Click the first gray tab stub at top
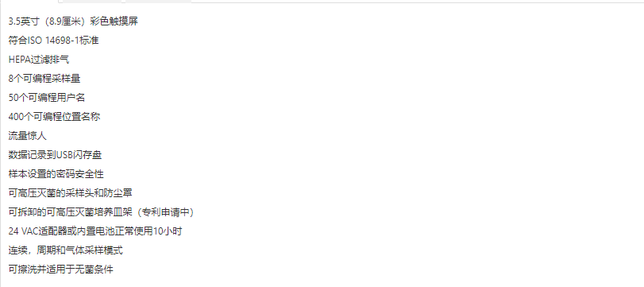The image size is (644, 287). tap(94, 2)
